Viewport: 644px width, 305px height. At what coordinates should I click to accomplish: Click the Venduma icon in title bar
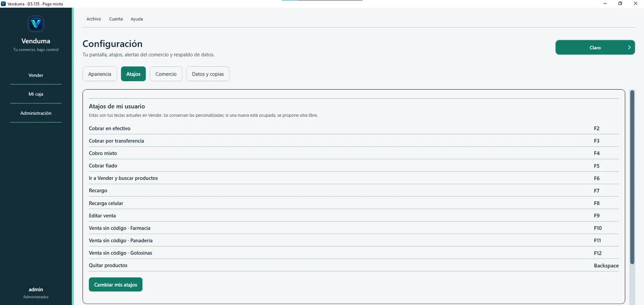(x=4, y=4)
